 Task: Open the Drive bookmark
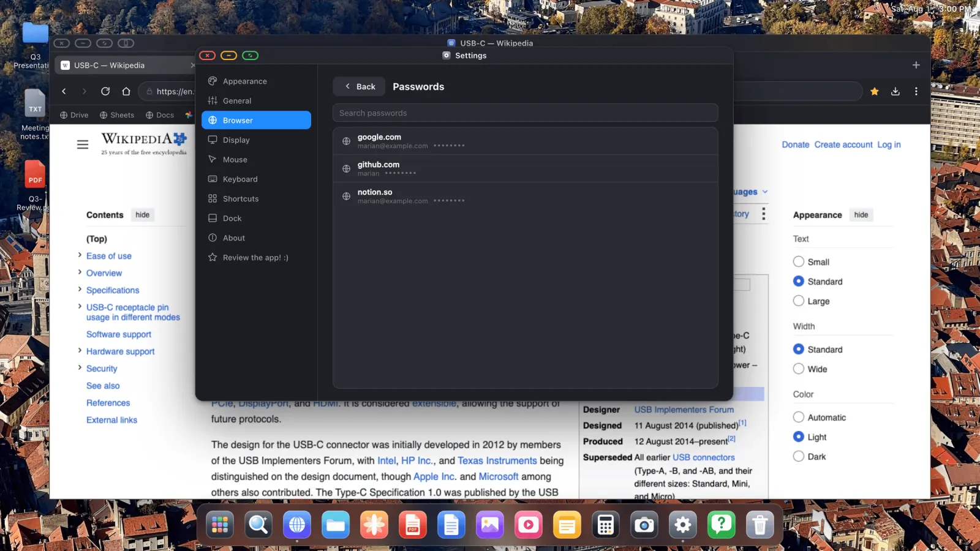pos(74,115)
